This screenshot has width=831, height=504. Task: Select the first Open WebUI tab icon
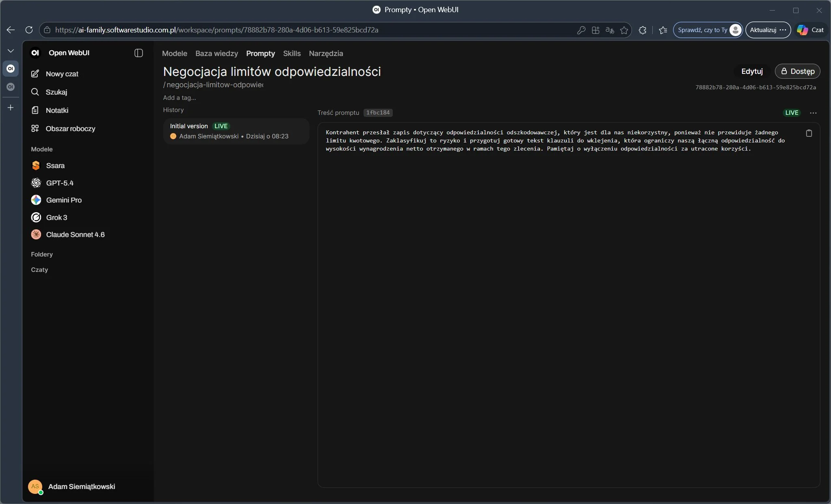coord(11,69)
